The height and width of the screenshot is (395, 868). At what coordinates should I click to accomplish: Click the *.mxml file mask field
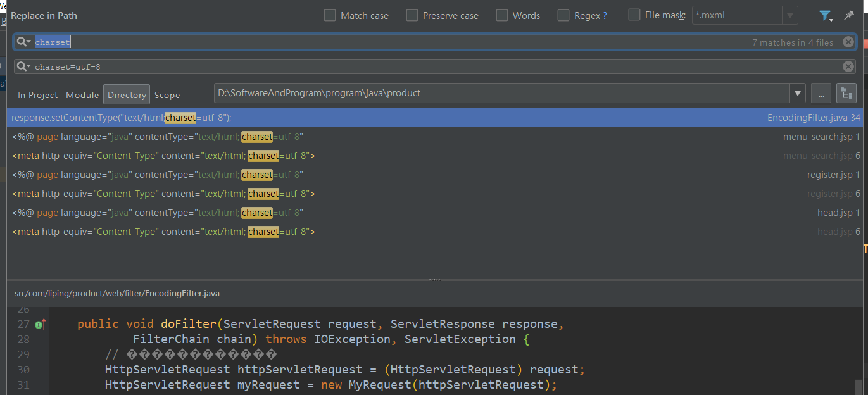[x=737, y=15]
